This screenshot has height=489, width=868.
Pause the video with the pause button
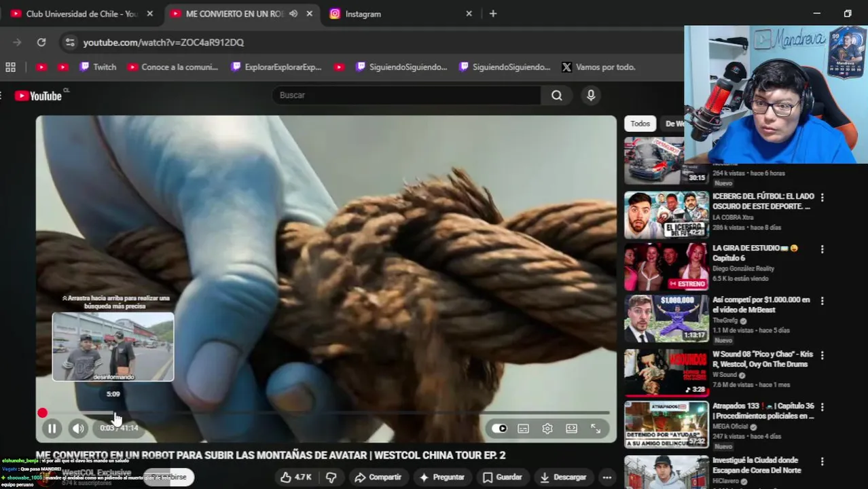[x=52, y=429]
